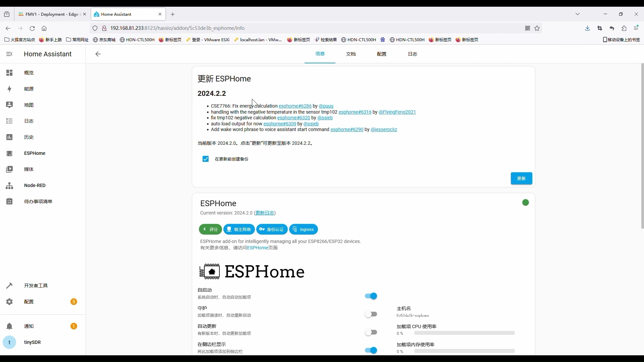This screenshot has width=644, height=362.
Task: Switch to the 文档 documentation tab
Action: point(351,54)
